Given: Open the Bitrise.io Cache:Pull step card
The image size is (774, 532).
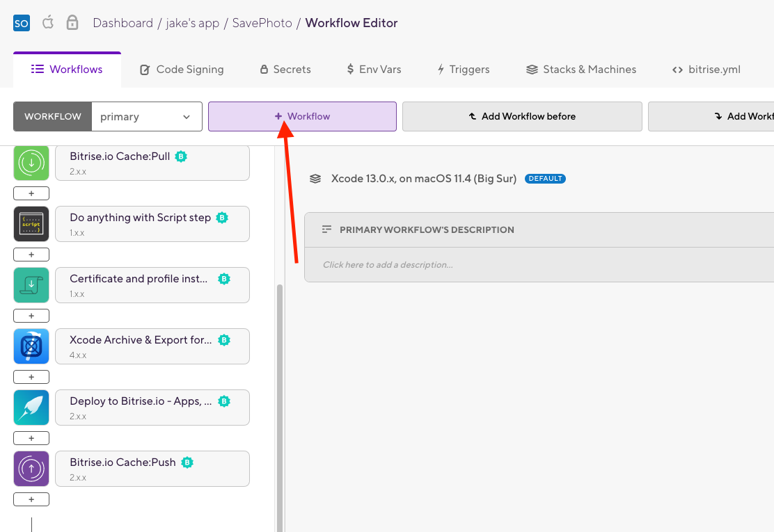Looking at the screenshot, I should pyautogui.click(x=152, y=163).
